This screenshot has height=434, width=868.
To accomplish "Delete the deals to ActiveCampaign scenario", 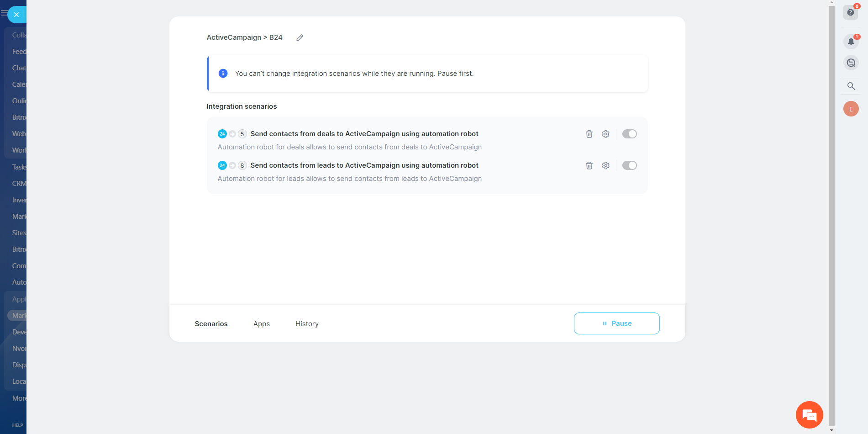I will [x=589, y=134].
